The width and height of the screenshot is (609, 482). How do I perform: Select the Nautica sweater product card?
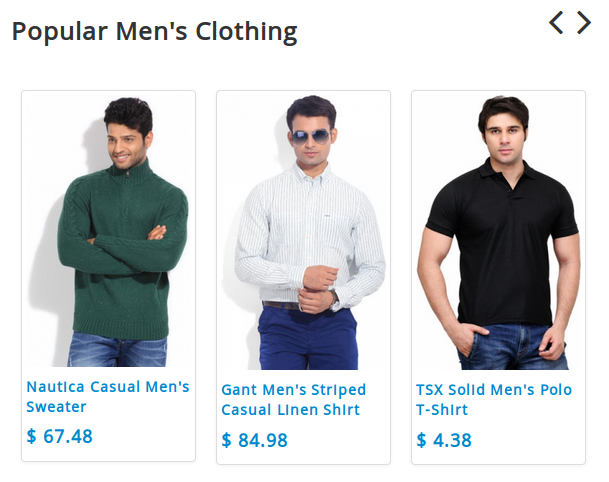108,276
